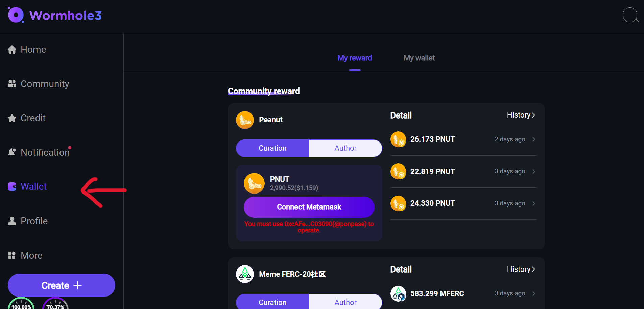
Task: Click the Peanut community avatar
Action: click(x=244, y=120)
